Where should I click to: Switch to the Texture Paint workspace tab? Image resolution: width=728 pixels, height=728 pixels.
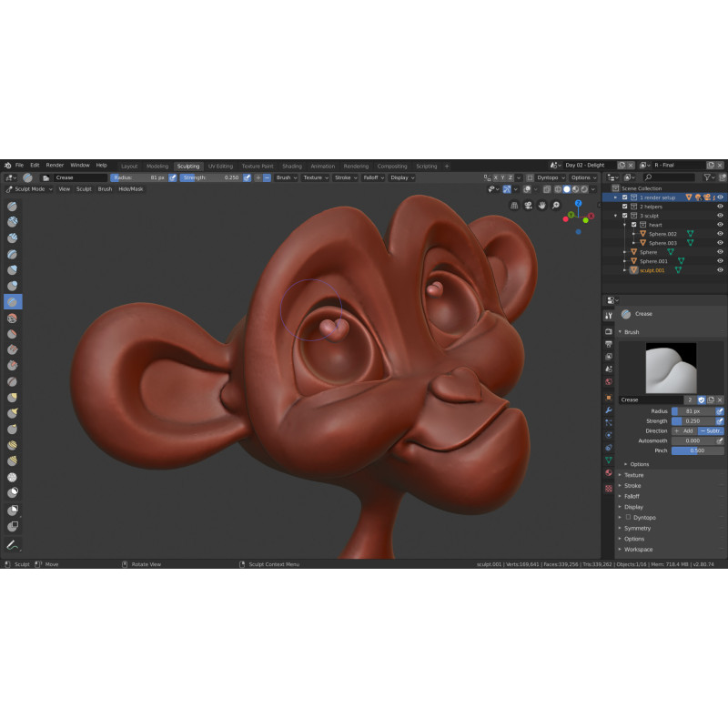point(257,167)
